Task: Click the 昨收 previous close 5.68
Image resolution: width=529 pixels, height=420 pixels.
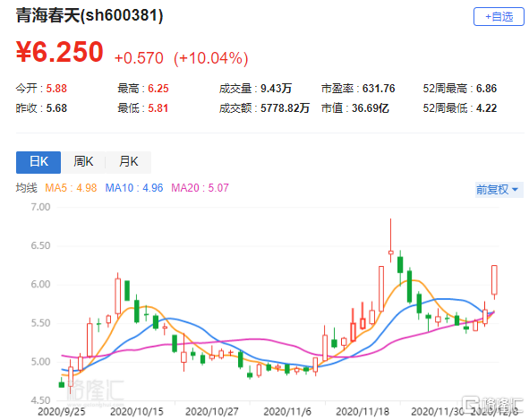Action: pyautogui.click(x=56, y=108)
